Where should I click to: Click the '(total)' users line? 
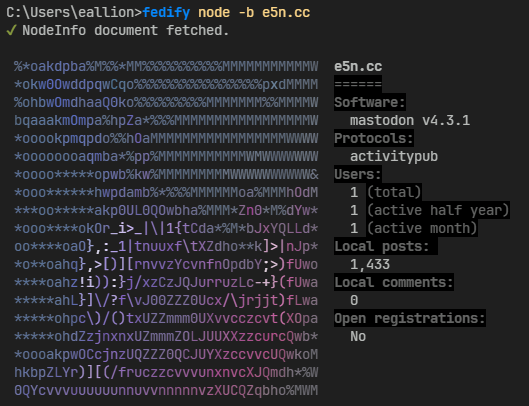386,192
